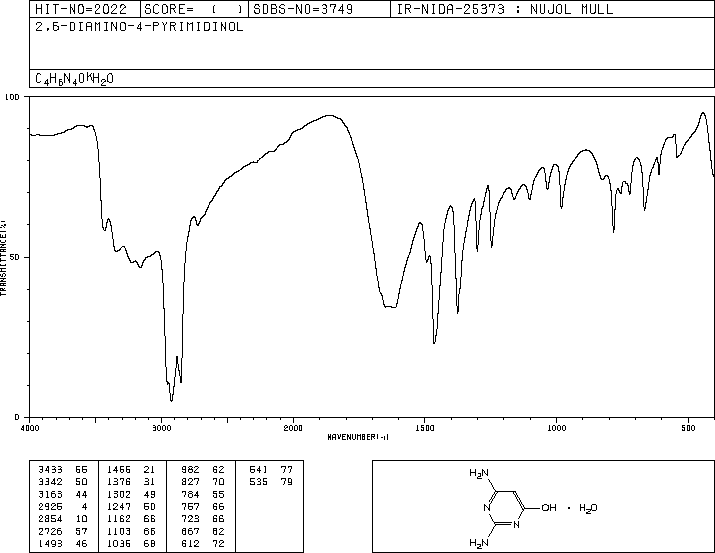
Task: Select peak table row 1162 66
Action: [x=131, y=519]
